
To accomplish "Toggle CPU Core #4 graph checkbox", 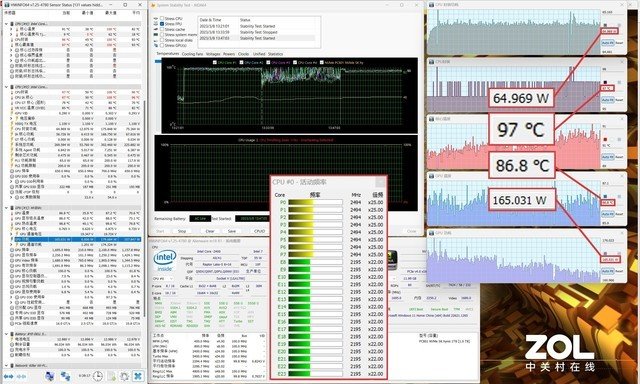I will 295,62.
